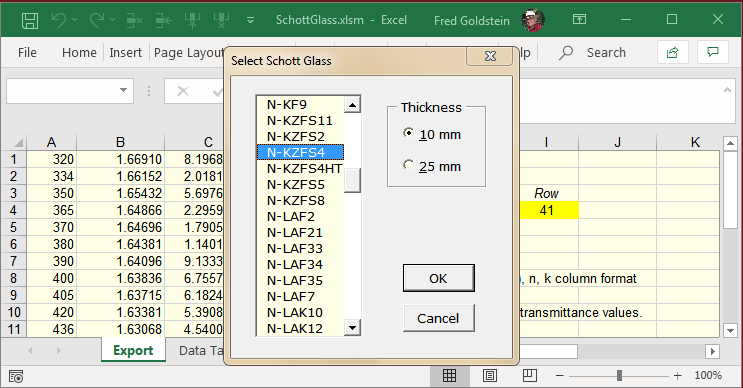Click the next sheet navigation arrow

(x=58, y=351)
